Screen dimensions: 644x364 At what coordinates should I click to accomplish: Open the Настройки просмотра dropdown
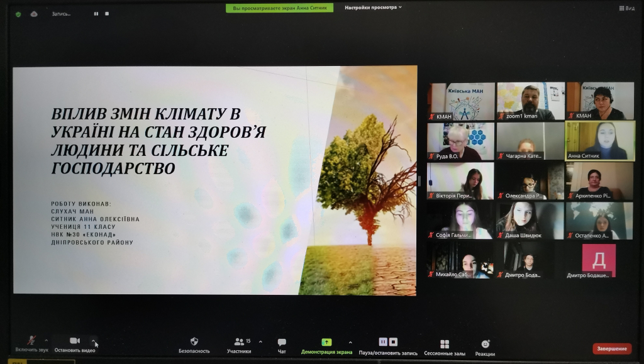373,8
